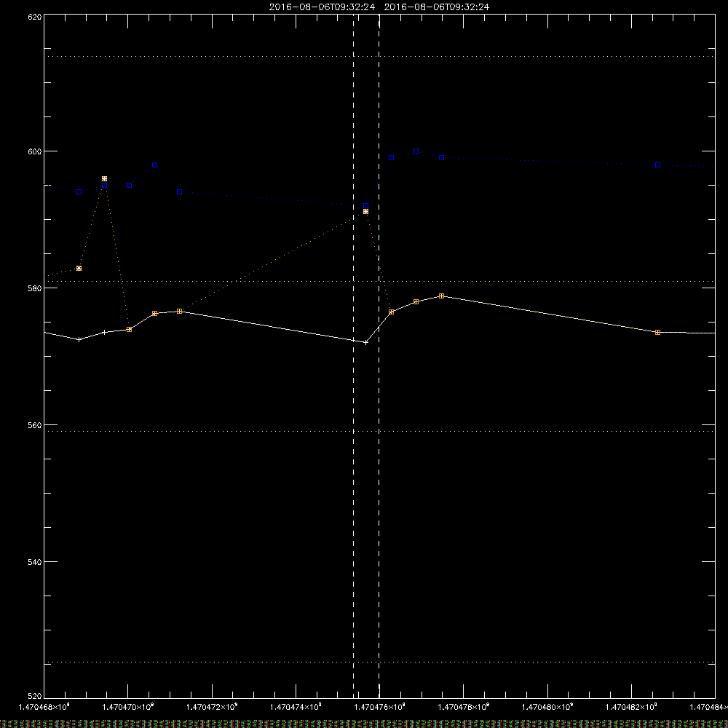Click the 1.470474×10⁹ x-axis label
Viewport: 728px width, 728px height.
pyautogui.click(x=296, y=707)
